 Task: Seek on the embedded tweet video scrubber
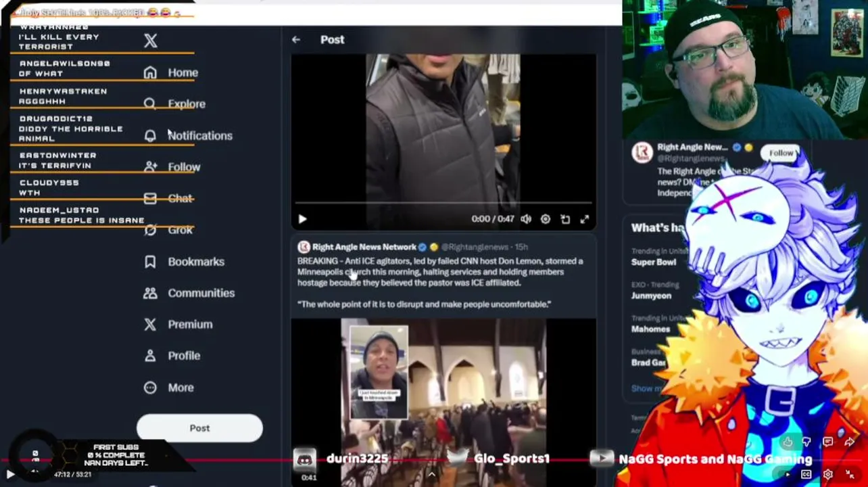(x=443, y=203)
